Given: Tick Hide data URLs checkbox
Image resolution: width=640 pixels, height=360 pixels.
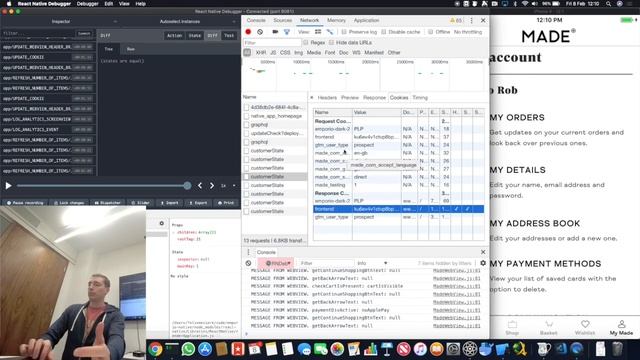Looking at the screenshot, I should click(331, 42).
